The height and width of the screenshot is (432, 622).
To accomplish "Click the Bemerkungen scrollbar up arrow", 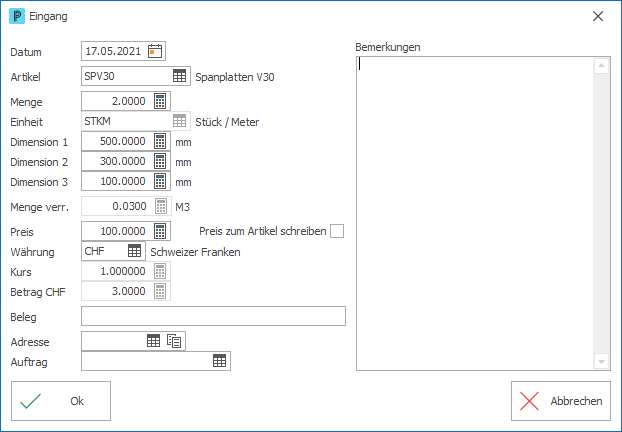I will tap(601, 65).
